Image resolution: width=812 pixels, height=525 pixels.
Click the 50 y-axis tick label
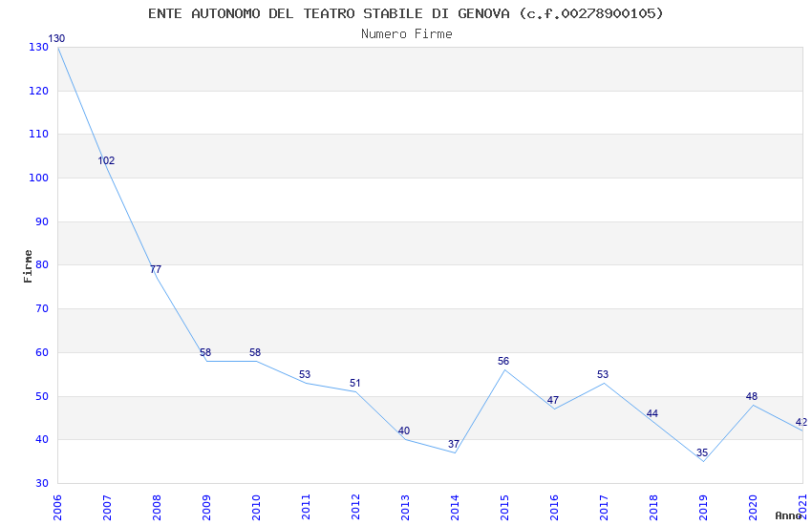point(42,396)
